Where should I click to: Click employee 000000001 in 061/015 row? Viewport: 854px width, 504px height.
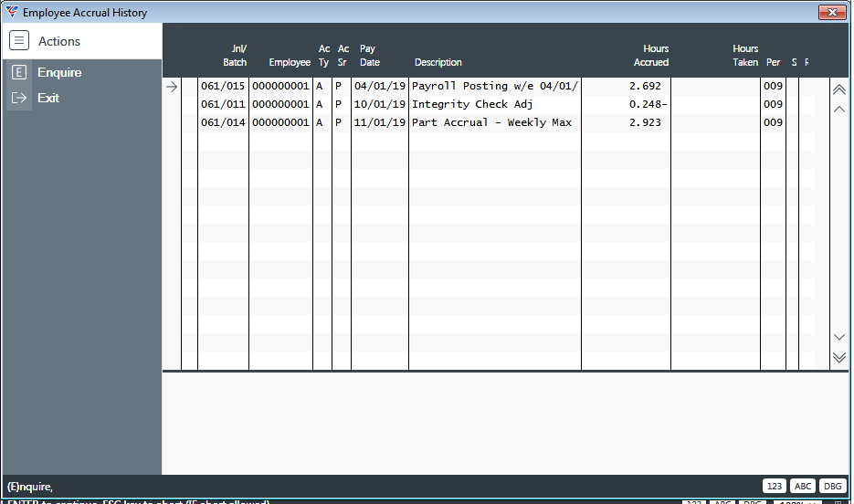pos(280,86)
